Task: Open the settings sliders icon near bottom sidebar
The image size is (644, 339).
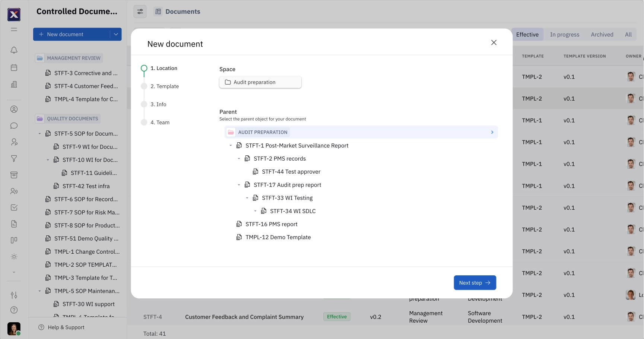Action: tap(14, 295)
